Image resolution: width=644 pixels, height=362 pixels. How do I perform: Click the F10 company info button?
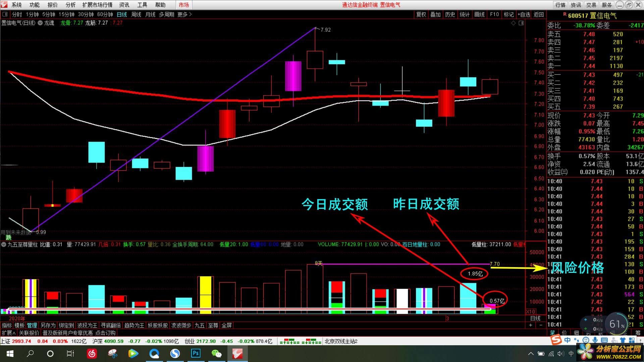point(494,14)
